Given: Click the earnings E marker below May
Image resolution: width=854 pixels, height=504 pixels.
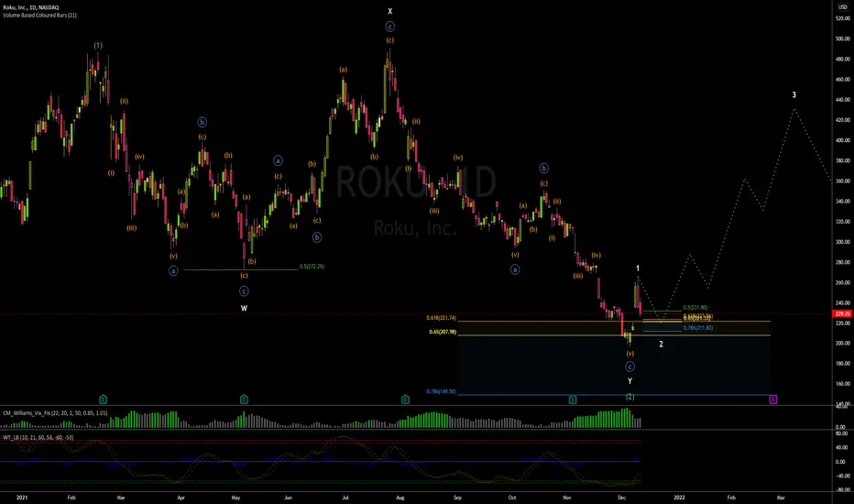Looking at the screenshot, I should pyautogui.click(x=244, y=400).
